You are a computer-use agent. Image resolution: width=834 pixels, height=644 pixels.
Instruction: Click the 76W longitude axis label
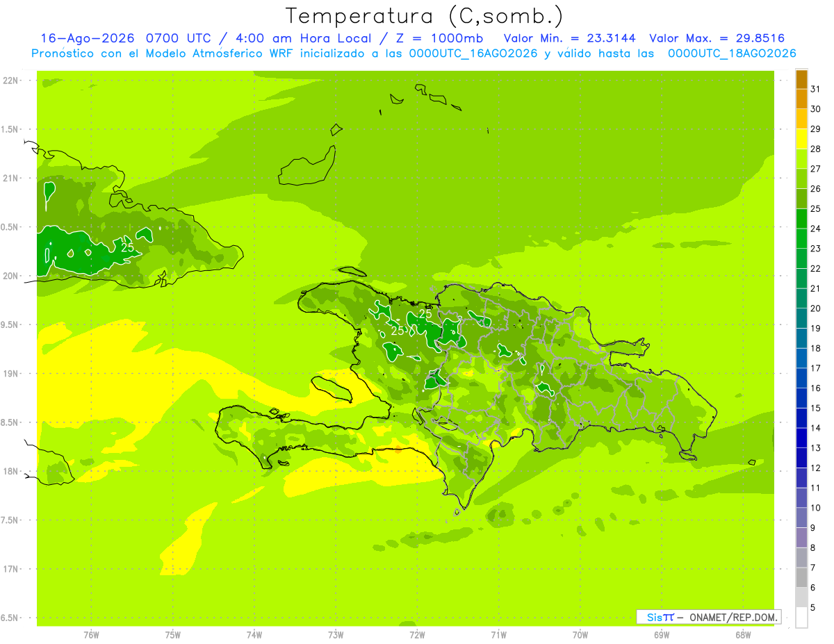pos(91,634)
